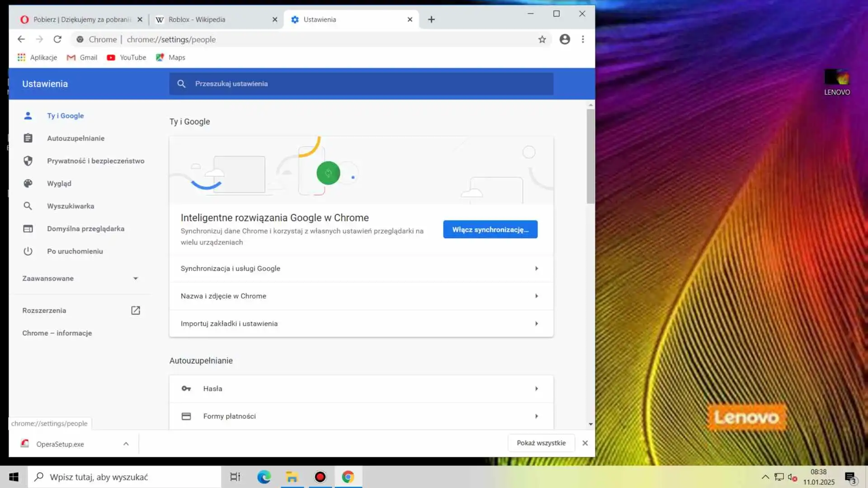
Task: Open Rozszerzenia external link icon
Action: tap(136, 310)
